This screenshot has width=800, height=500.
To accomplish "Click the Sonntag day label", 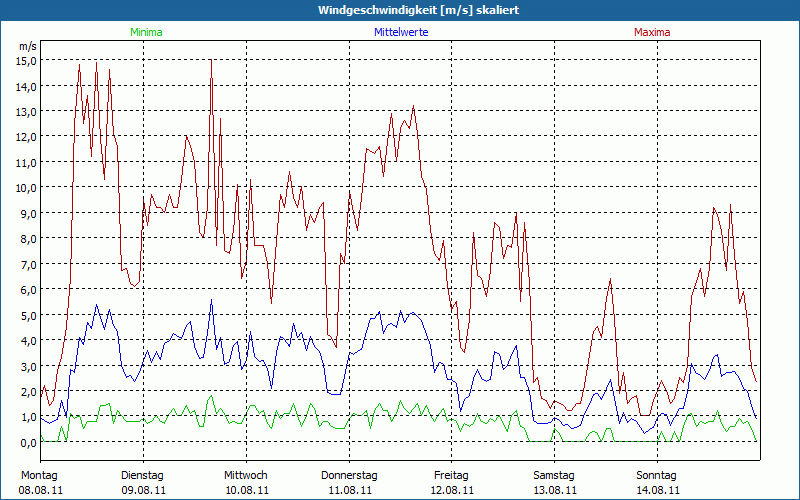I will (x=657, y=476).
